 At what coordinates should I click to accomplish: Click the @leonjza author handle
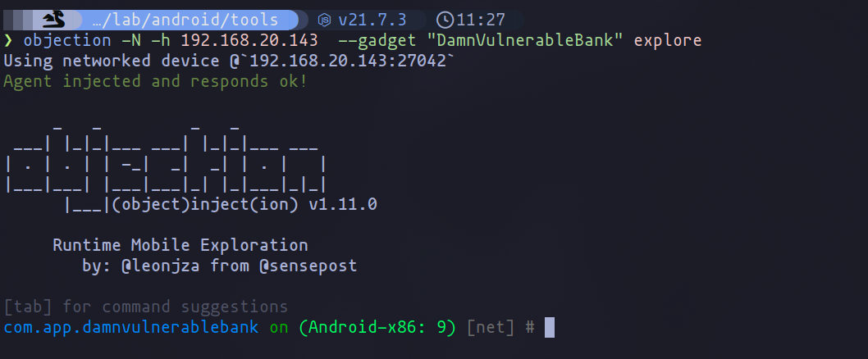click(x=161, y=266)
